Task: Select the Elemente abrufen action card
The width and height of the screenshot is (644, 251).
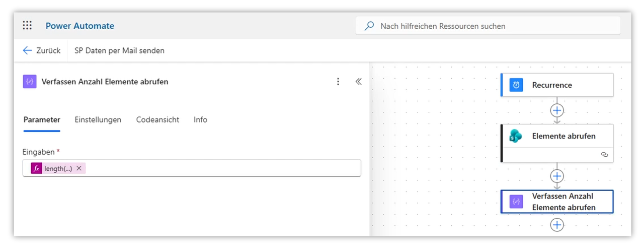Action: (x=557, y=143)
